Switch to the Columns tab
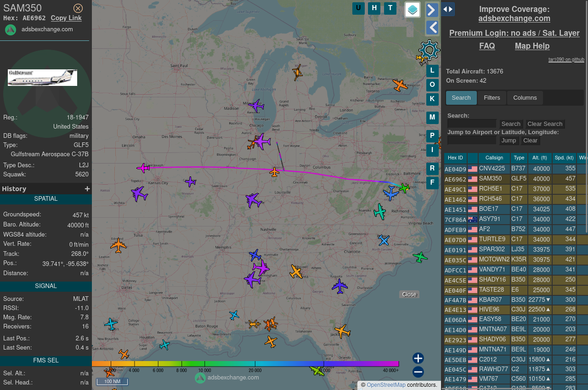Screen dimensions: 588x390 (x=525, y=98)
